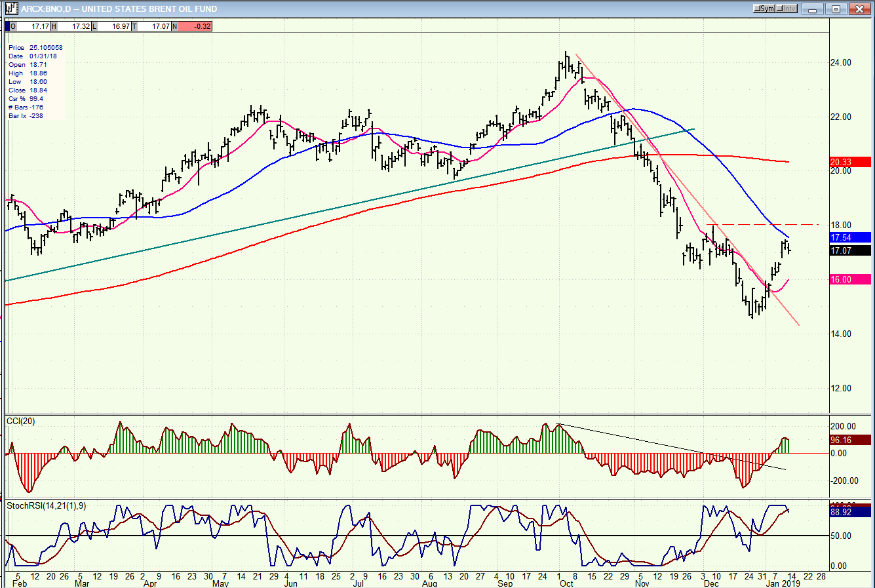The height and width of the screenshot is (588, 875).
Task: Click the red net change -0.32 field
Action: coord(192,26)
